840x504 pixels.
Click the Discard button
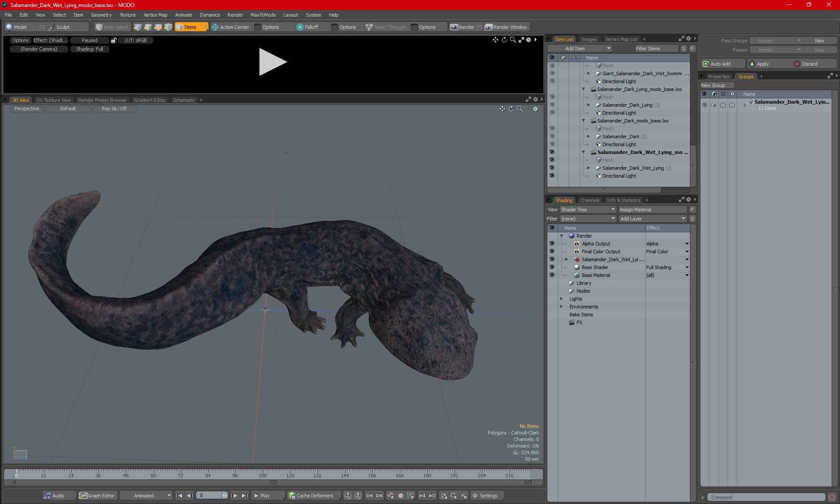815,64
